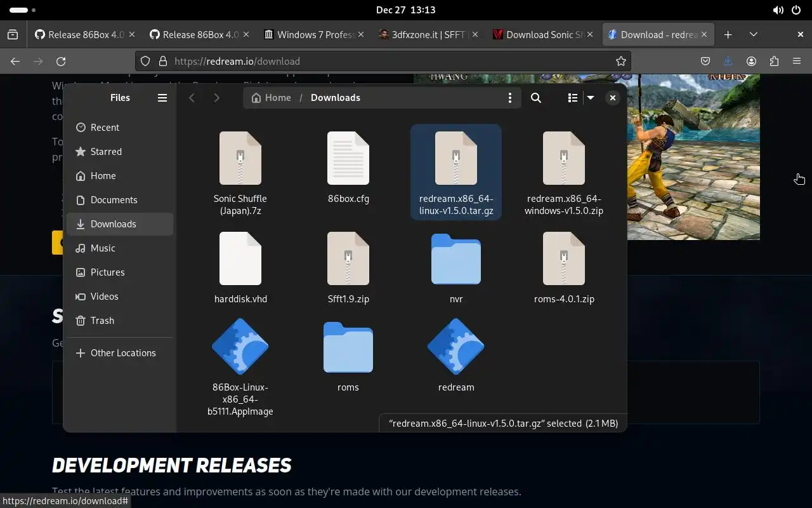
Task: Reload the redream page
Action: 61,62
